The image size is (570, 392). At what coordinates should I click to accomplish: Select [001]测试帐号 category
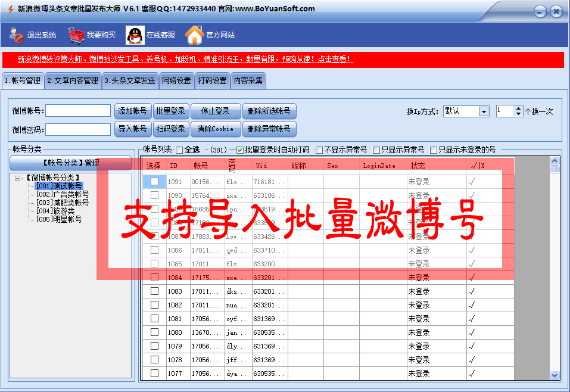(59, 186)
